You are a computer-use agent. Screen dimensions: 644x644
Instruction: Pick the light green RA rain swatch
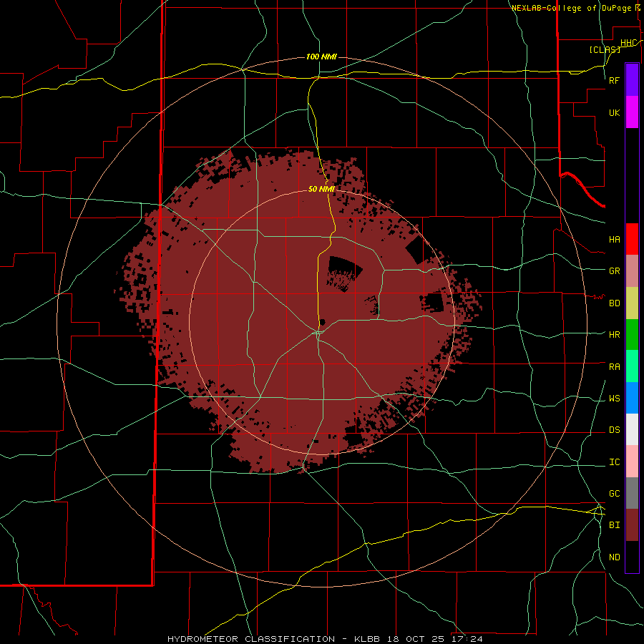(632, 366)
